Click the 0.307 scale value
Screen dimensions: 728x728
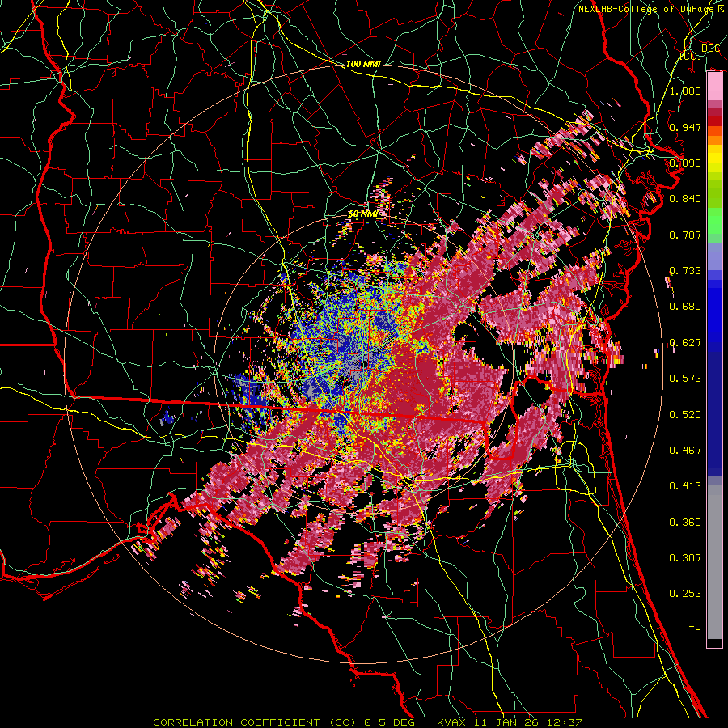click(x=685, y=558)
